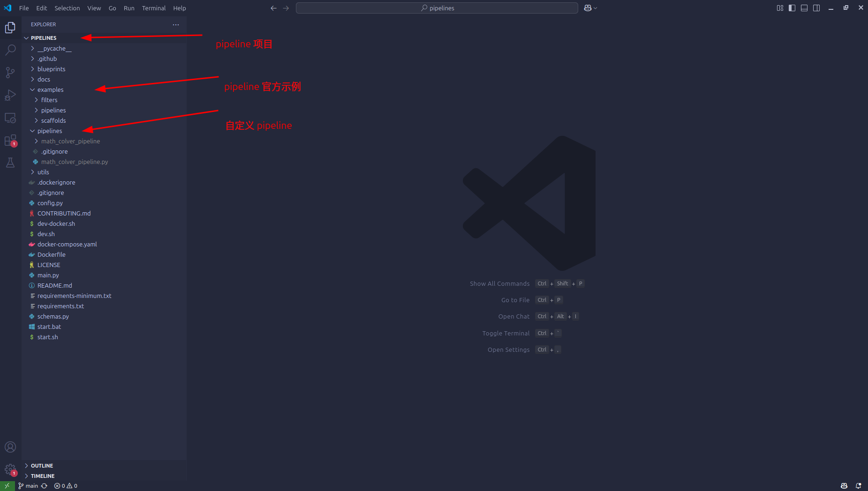868x491 pixels.
Task: Open the Remote Explorer view
Action: point(10,118)
